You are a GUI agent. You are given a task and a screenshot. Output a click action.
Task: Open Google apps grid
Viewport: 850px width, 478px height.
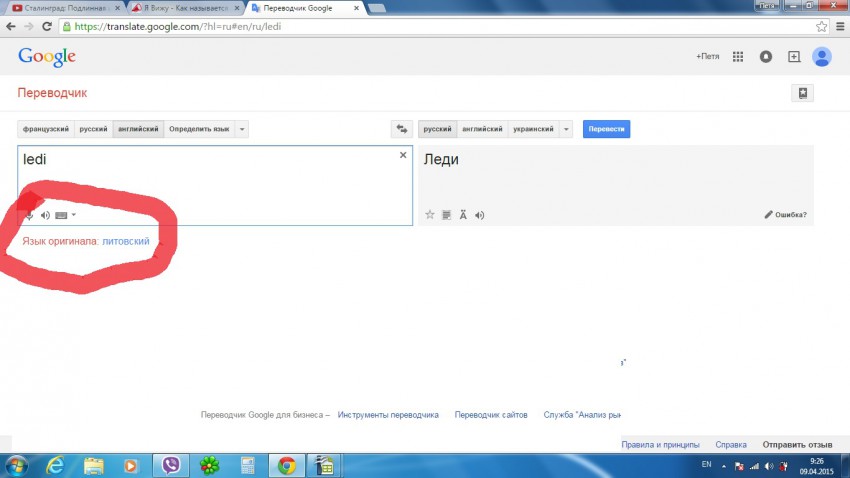(738, 57)
